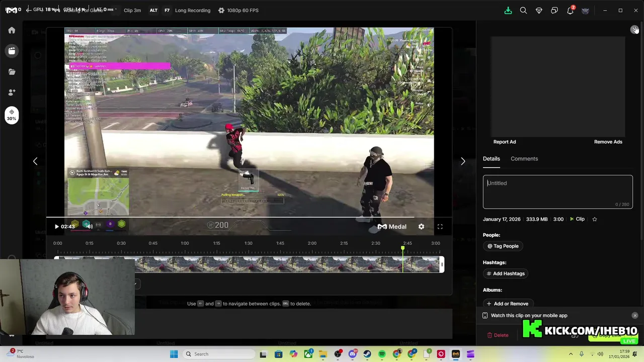Open the video player settings gear
Screen dimensions: 644x362
point(421,227)
